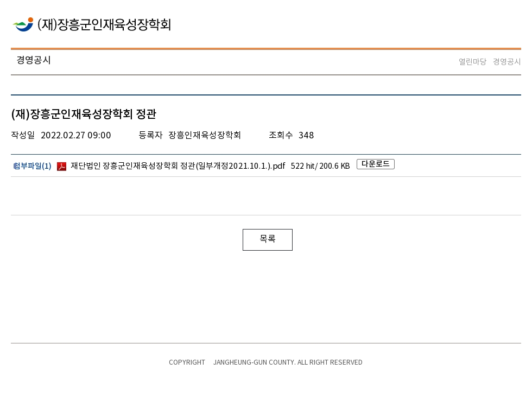Click the 다운로드 download button
The height and width of the screenshot is (414, 532).
coord(375,164)
